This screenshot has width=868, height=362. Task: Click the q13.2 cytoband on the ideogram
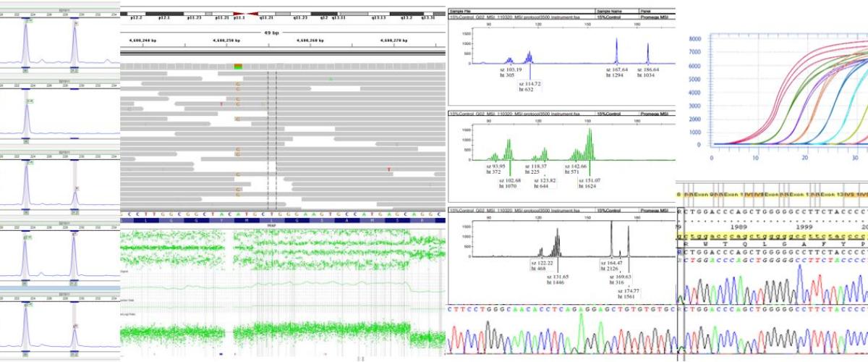click(407, 14)
